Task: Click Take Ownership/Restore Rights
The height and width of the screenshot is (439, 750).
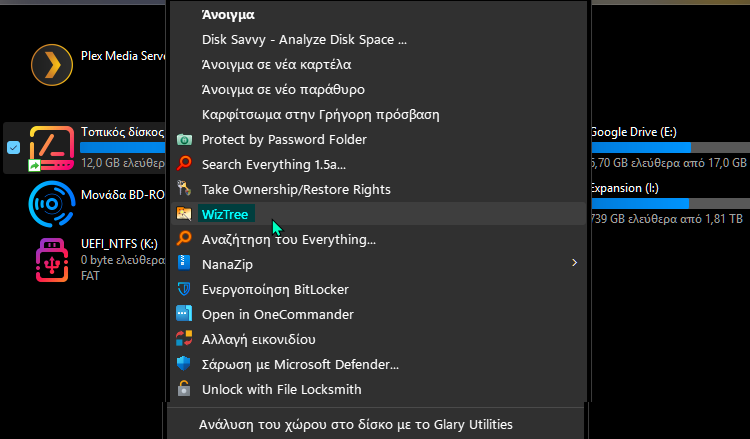Action: 296,189
